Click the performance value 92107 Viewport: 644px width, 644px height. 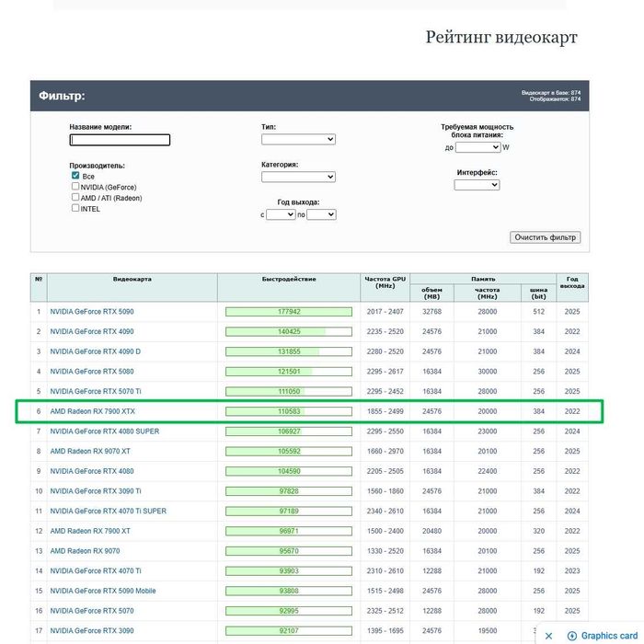[x=289, y=631]
